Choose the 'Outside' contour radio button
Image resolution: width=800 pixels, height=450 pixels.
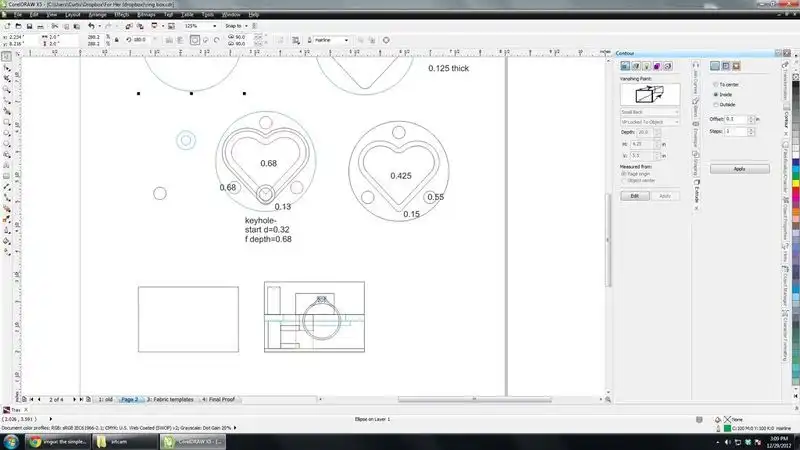[x=715, y=104]
